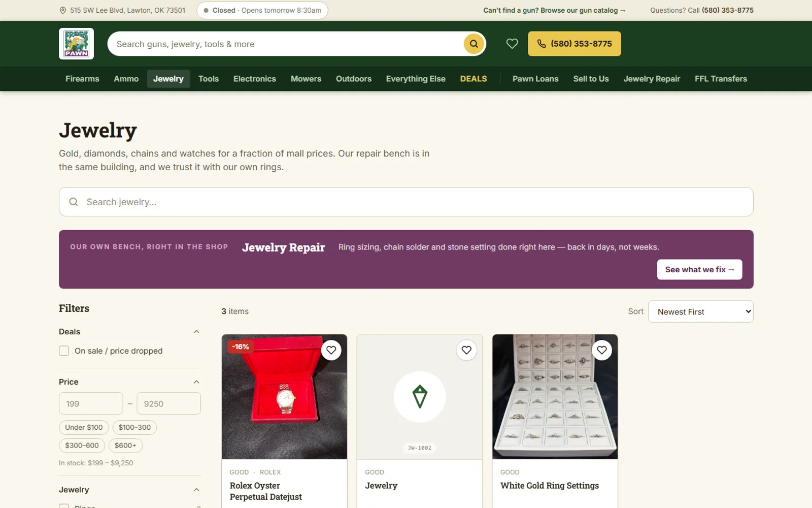Apply the $300–600 price filter
Image resolution: width=812 pixels, height=508 pixels.
[82, 446]
